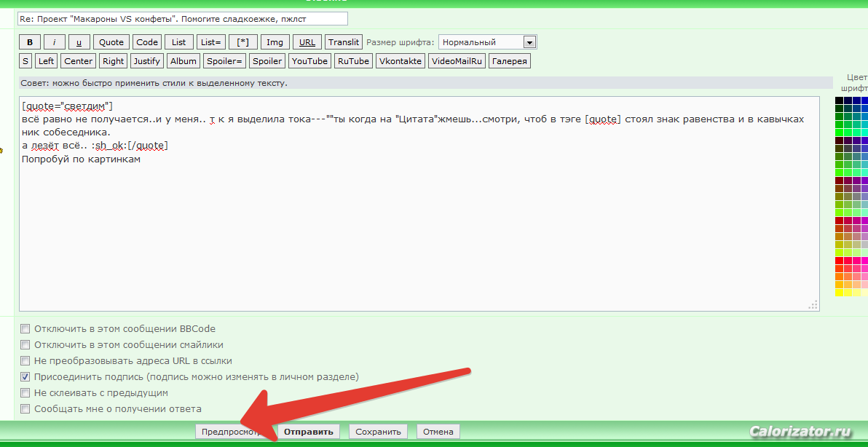
Task: Apply strikethrough with the S button
Action: pos(26,61)
